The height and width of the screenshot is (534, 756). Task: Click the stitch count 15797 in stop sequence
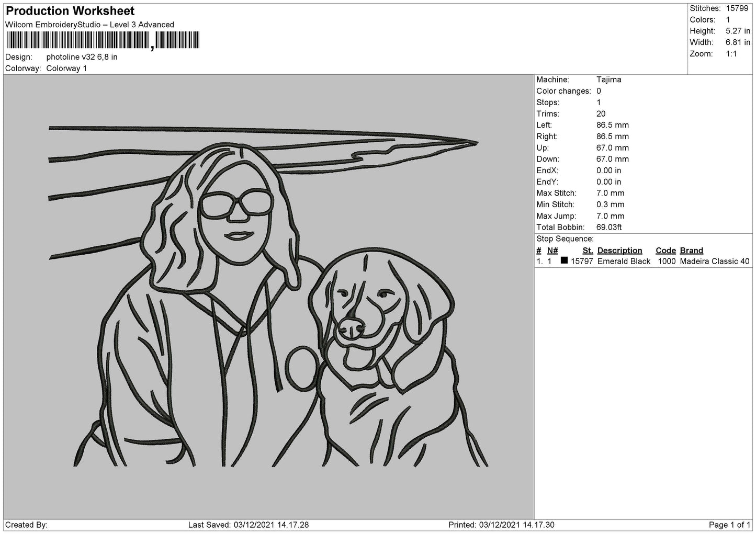click(581, 262)
